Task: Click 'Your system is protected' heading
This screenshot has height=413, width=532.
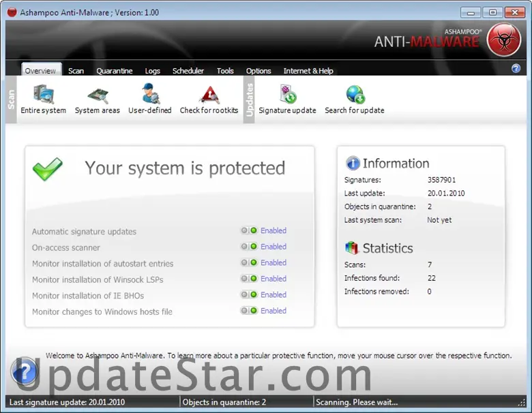Action: [185, 168]
